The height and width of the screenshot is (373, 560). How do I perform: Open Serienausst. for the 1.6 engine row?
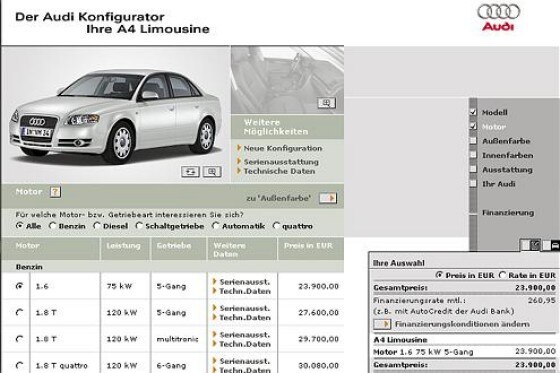245,282
